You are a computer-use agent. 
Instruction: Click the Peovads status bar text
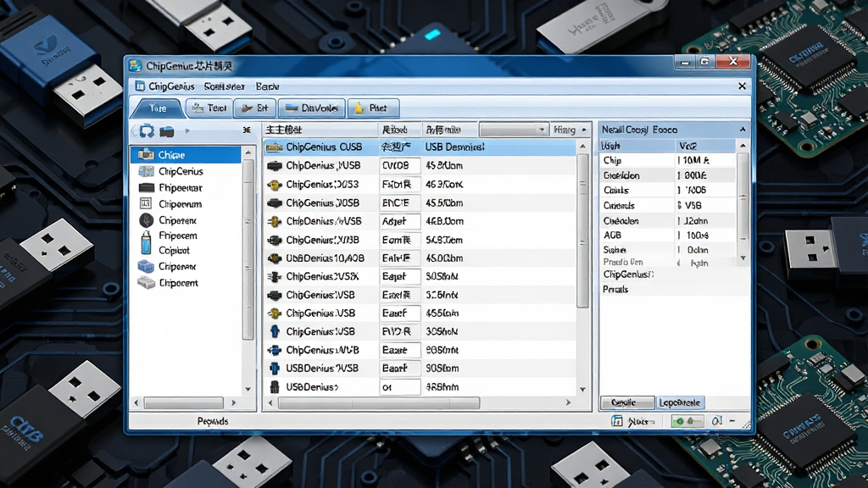tap(213, 421)
